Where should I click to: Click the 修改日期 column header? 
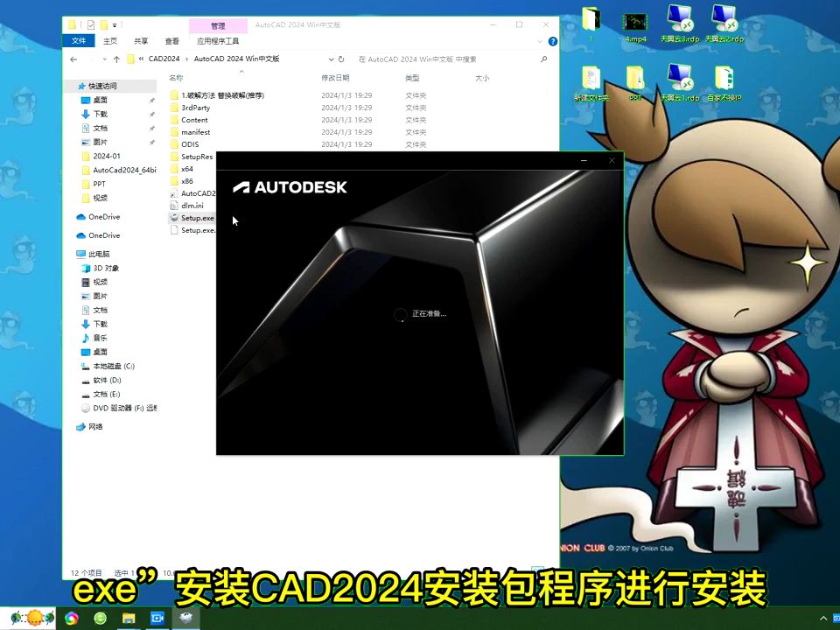(337, 78)
